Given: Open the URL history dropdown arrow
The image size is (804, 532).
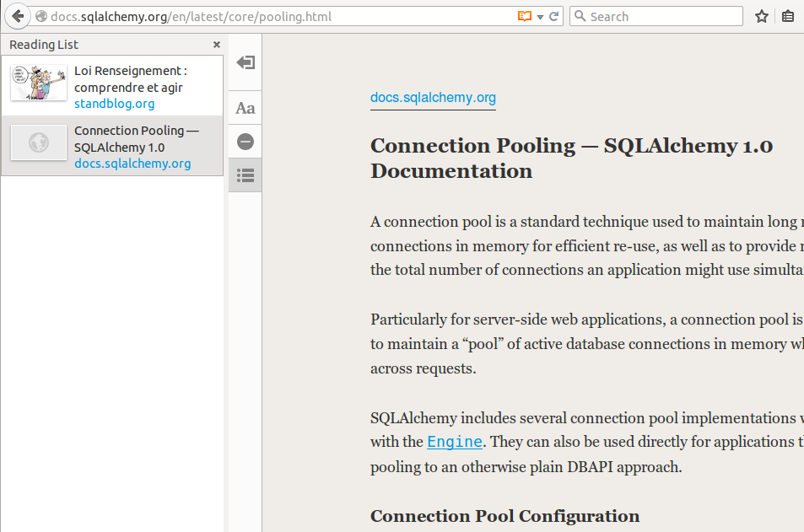Looking at the screenshot, I should [x=540, y=17].
